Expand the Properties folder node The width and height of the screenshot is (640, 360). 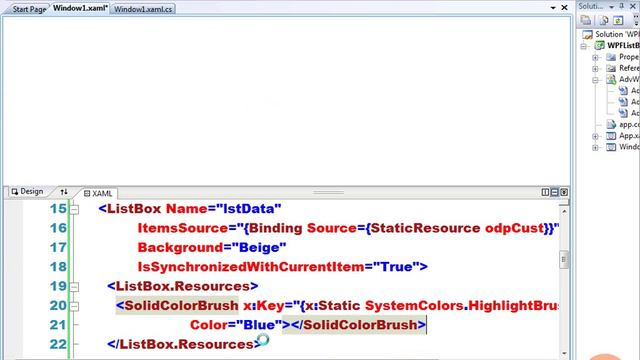click(x=596, y=58)
